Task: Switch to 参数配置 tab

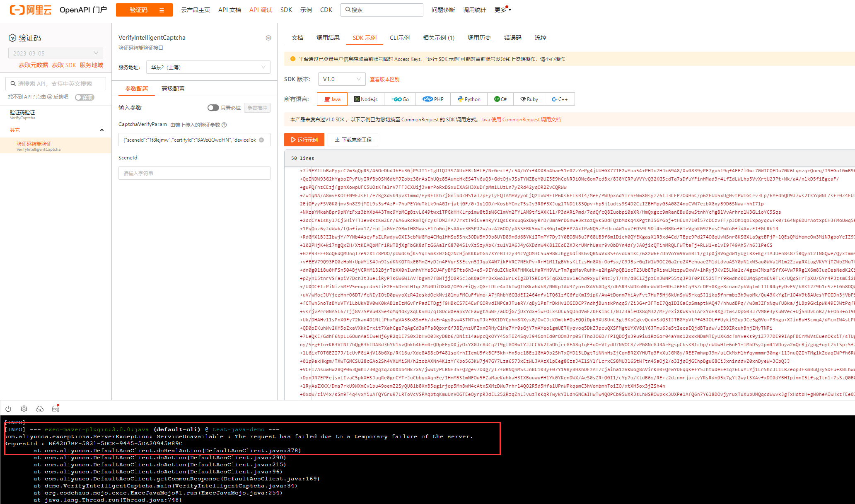Action: (x=137, y=89)
